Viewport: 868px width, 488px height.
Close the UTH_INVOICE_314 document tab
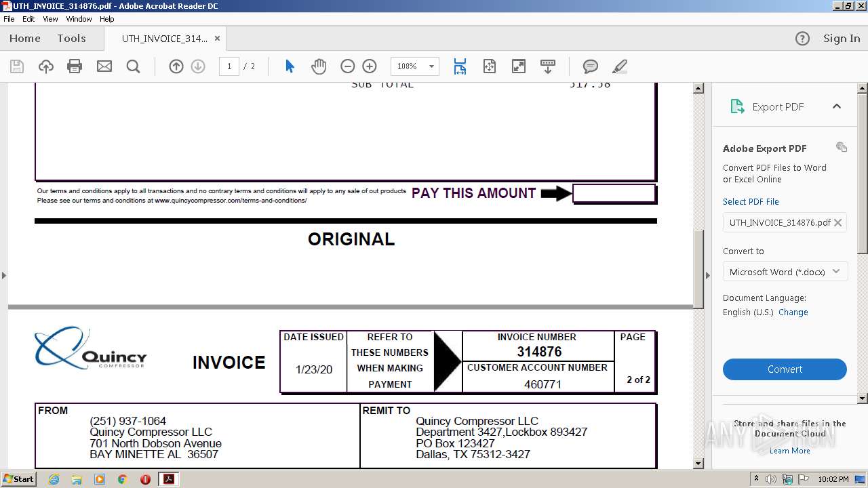[217, 39]
